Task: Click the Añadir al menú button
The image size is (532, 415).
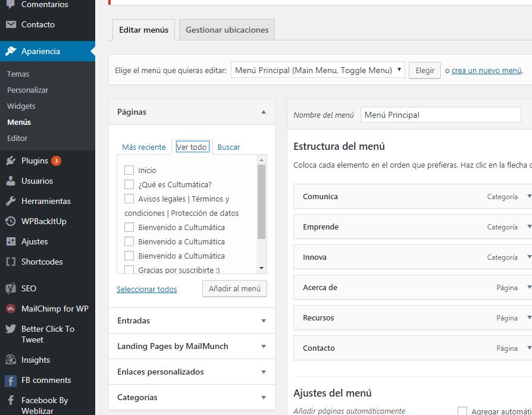Action: point(234,288)
